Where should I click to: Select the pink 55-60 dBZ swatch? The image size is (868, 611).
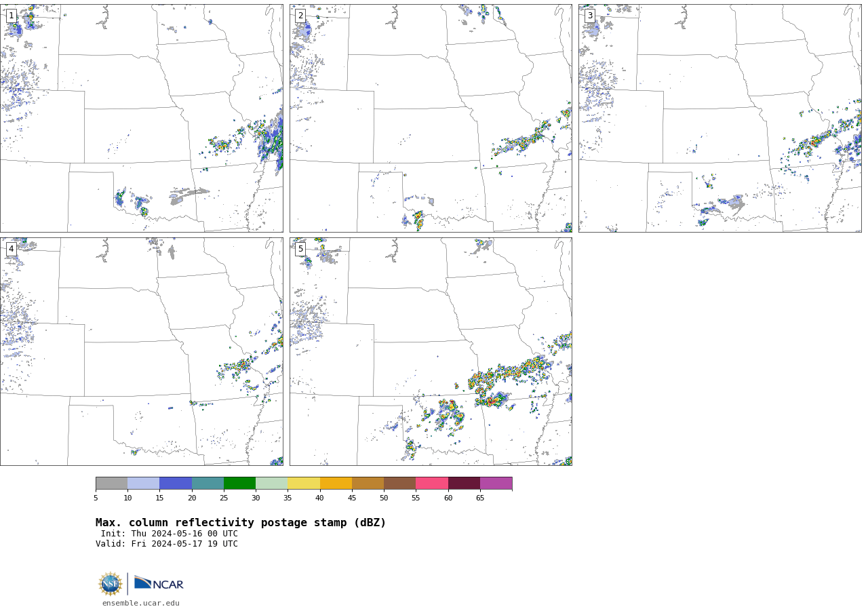pyautogui.click(x=432, y=484)
